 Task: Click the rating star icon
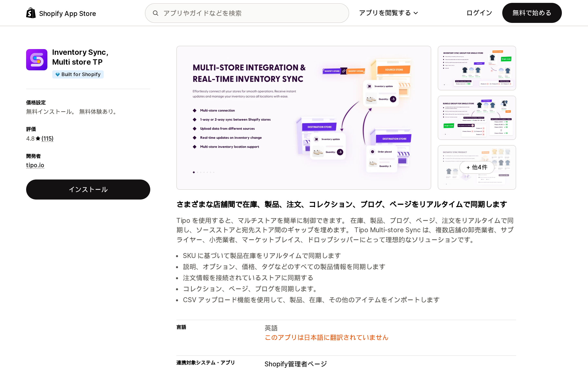tap(38, 138)
